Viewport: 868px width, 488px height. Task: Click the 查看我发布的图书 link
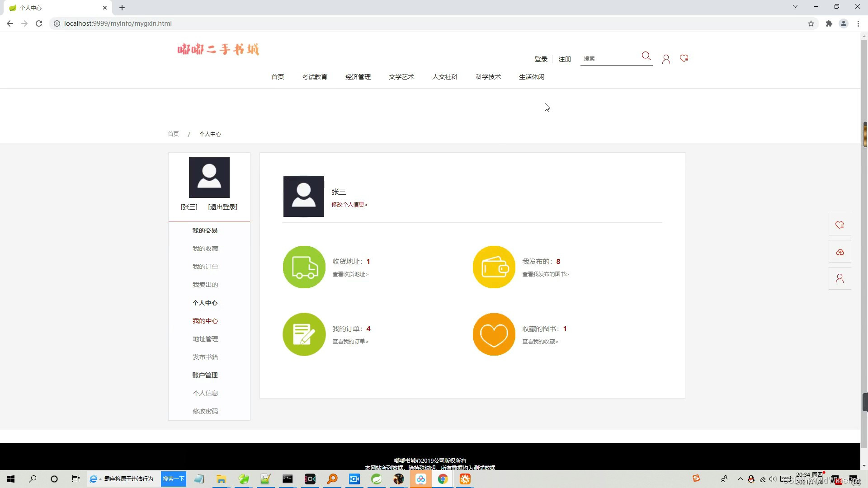coord(546,274)
